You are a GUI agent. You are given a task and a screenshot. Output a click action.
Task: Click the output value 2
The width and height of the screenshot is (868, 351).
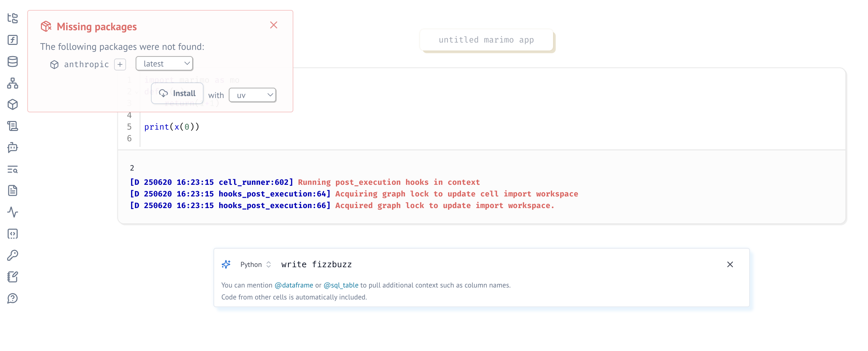pos(132,168)
